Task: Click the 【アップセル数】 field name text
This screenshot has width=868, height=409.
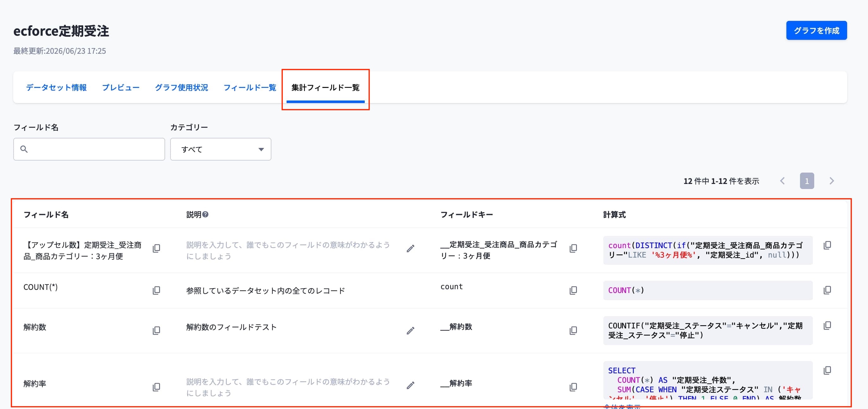Action: (83, 250)
